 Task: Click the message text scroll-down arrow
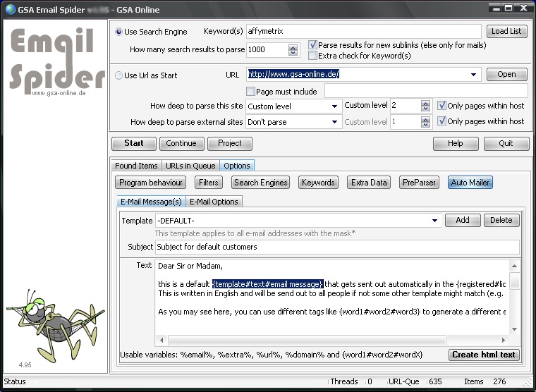pos(514,329)
